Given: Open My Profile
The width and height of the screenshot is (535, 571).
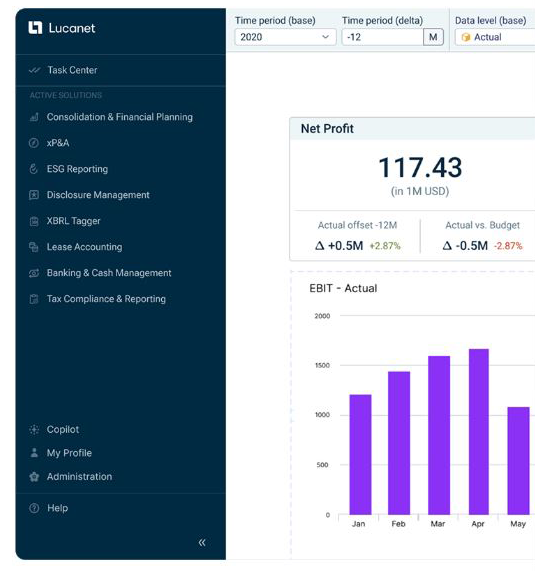Looking at the screenshot, I should click(x=69, y=453).
